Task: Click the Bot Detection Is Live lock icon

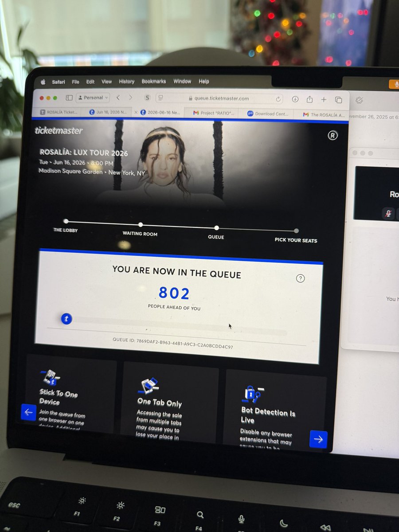Action: click(x=253, y=393)
